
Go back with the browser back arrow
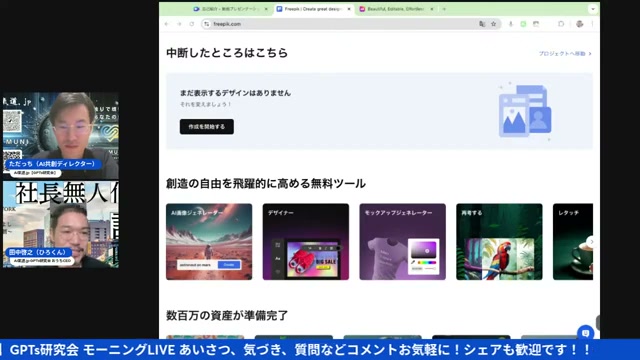coord(167,24)
